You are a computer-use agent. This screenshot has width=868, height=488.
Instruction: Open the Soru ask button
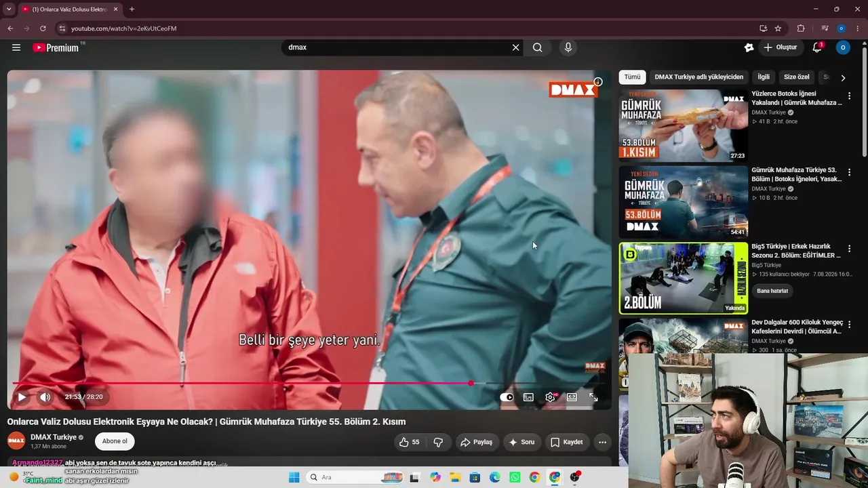click(x=521, y=442)
